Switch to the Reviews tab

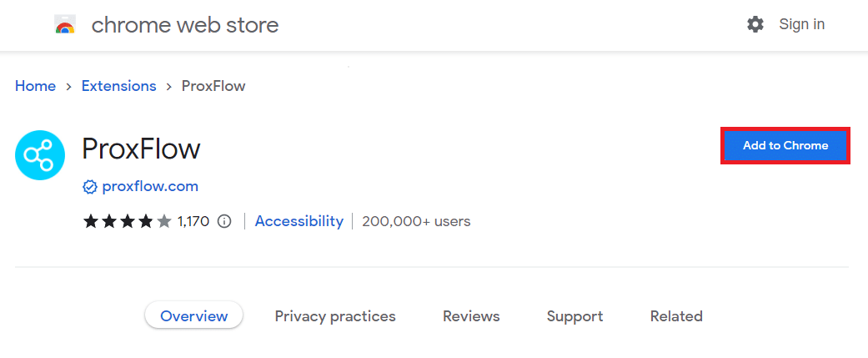click(471, 316)
